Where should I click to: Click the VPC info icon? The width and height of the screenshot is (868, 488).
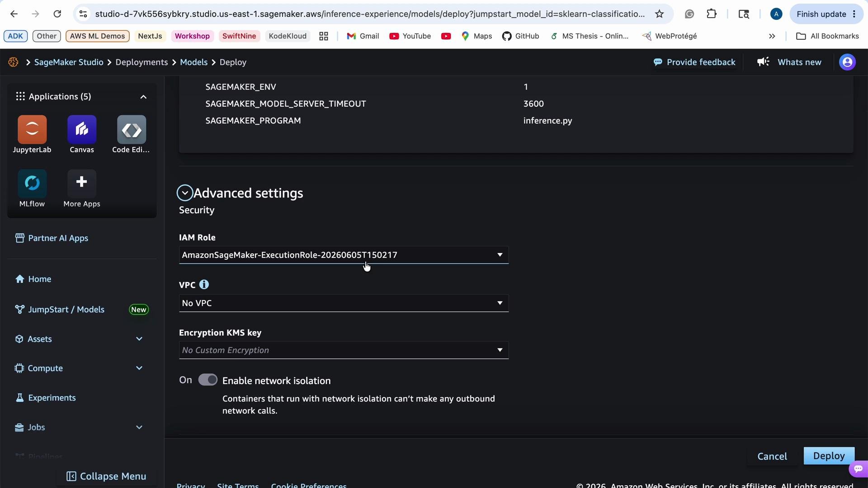point(204,285)
